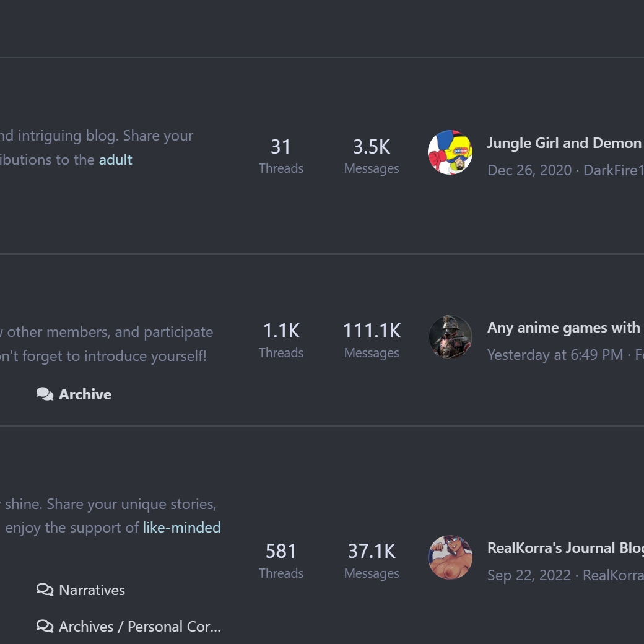Follow the 'adult' hyperlink in description
Image resolution: width=644 pixels, height=644 pixels.
(x=115, y=159)
